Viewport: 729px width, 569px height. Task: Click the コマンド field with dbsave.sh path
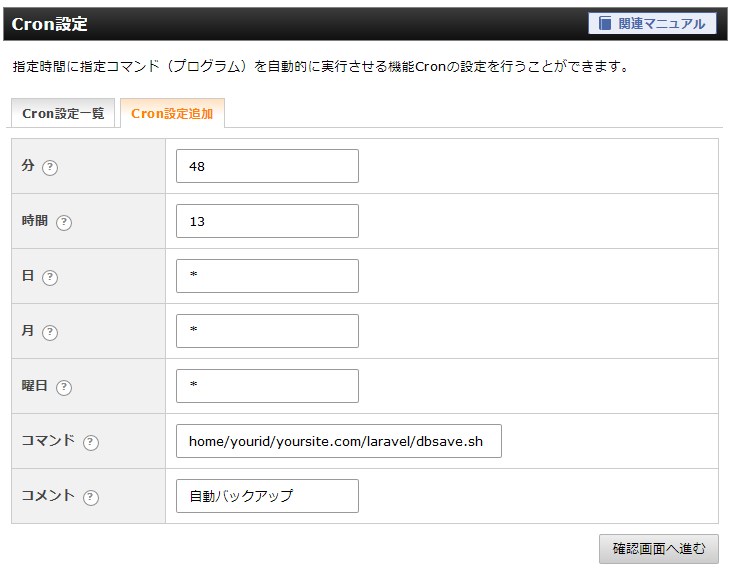338,441
